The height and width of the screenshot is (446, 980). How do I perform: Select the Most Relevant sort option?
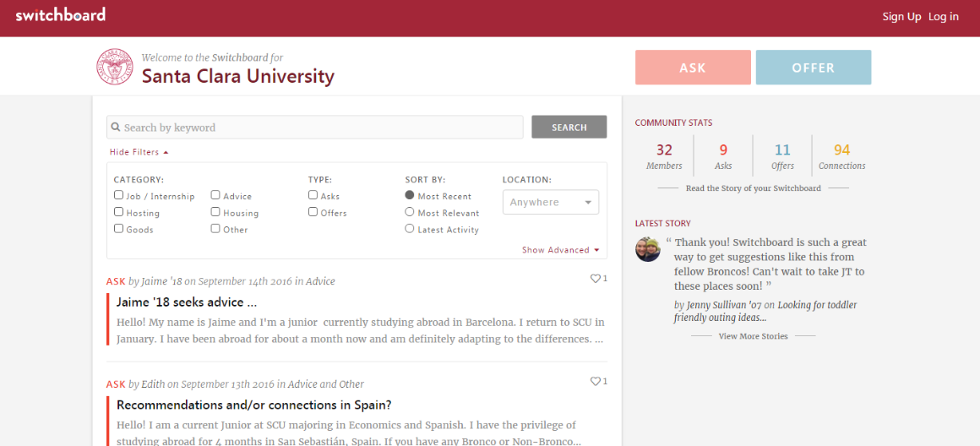point(410,212)
